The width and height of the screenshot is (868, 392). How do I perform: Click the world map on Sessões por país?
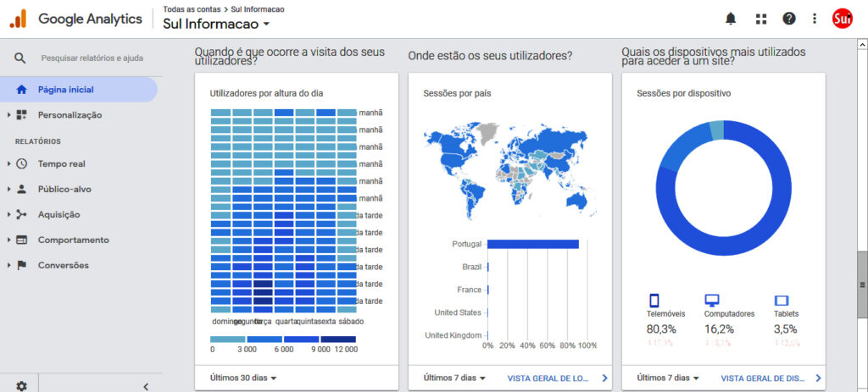coord(509,172)
